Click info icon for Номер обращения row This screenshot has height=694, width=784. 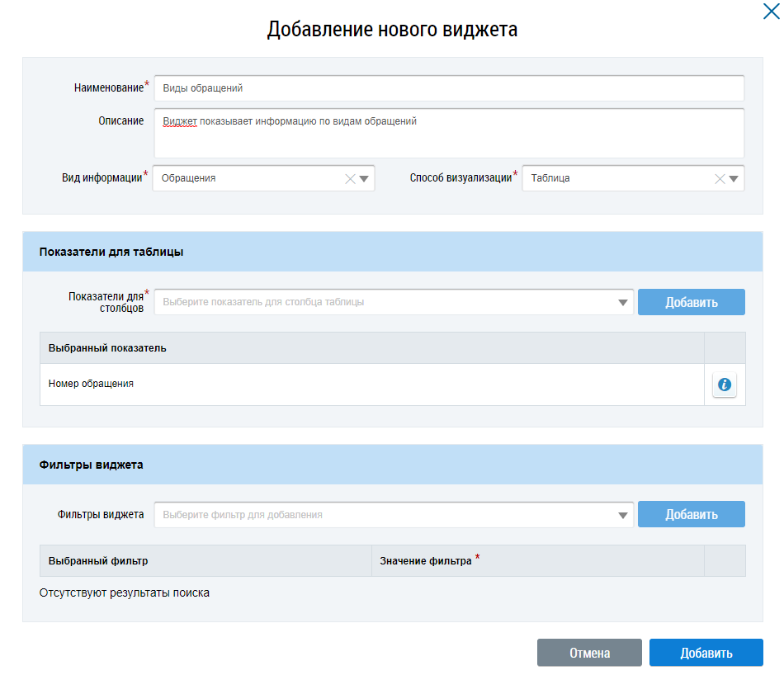click(x=724, y=385)
